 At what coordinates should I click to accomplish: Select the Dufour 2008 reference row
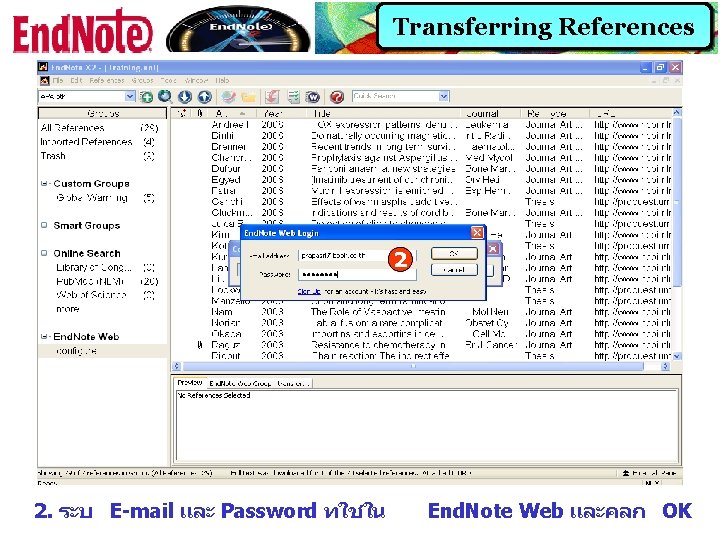click(422, 169)
